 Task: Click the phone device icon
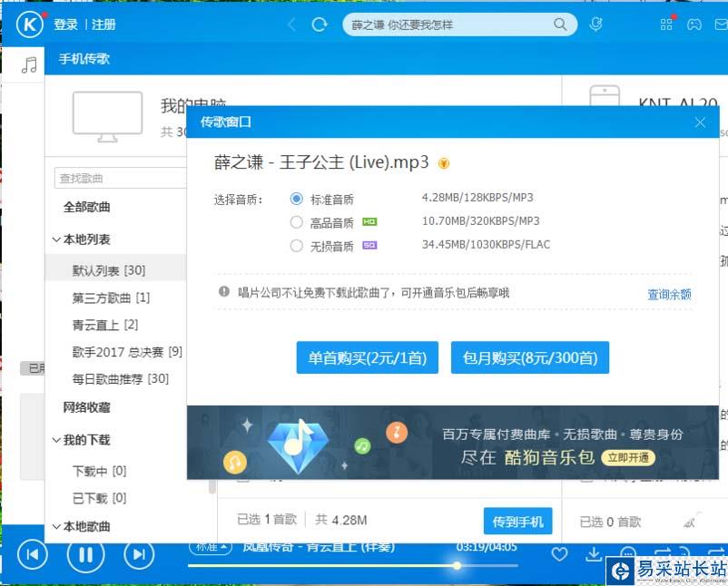click(x=604, y=96)
